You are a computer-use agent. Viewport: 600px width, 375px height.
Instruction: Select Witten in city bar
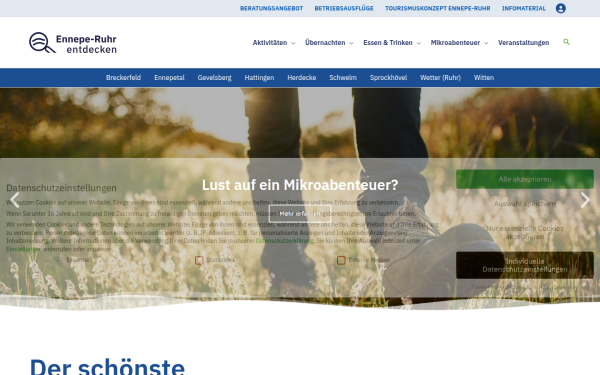(484, 78)
